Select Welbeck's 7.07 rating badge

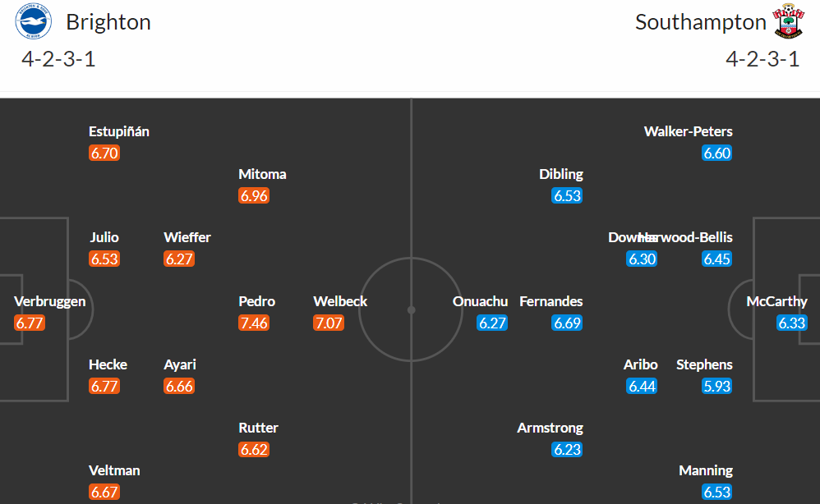pyautogui.click(x=329, y=323)
